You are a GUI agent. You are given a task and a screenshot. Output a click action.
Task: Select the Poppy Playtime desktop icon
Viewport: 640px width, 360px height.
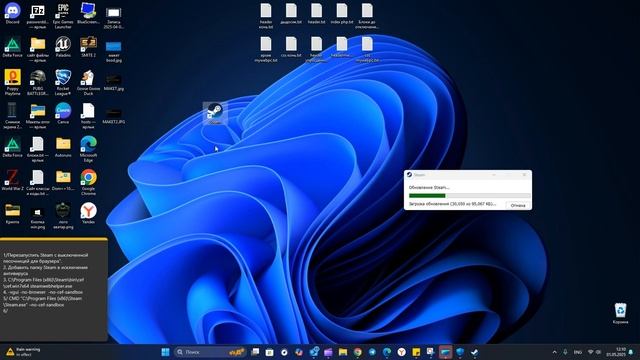[13, 82]
